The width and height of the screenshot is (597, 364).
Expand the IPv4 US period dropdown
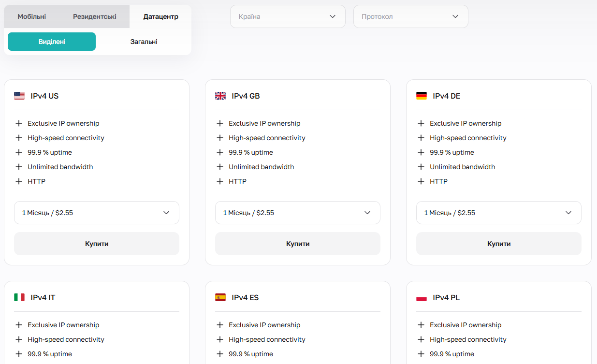(x=97, y=213)
